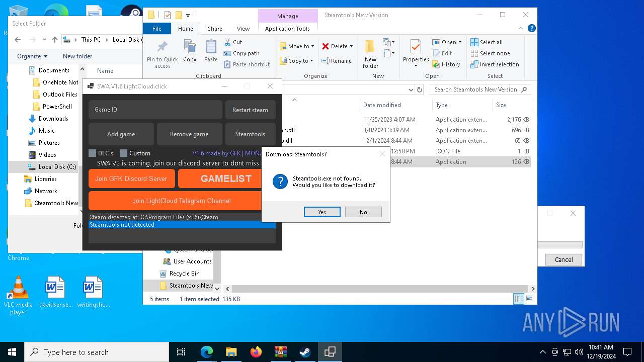Click Cancel in background dialog
Screen dimensions: 644x362
(563, 259)
